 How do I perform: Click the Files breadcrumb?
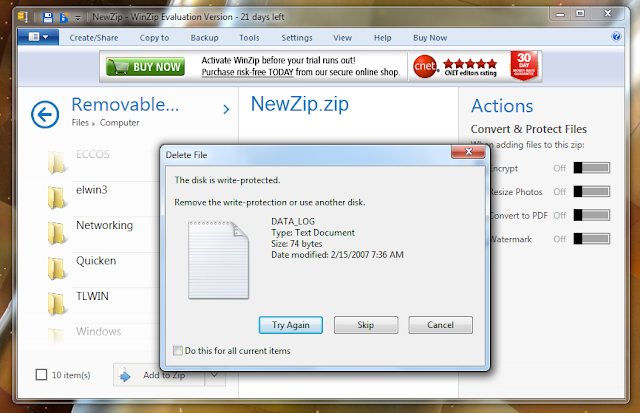tap(80, 123)
